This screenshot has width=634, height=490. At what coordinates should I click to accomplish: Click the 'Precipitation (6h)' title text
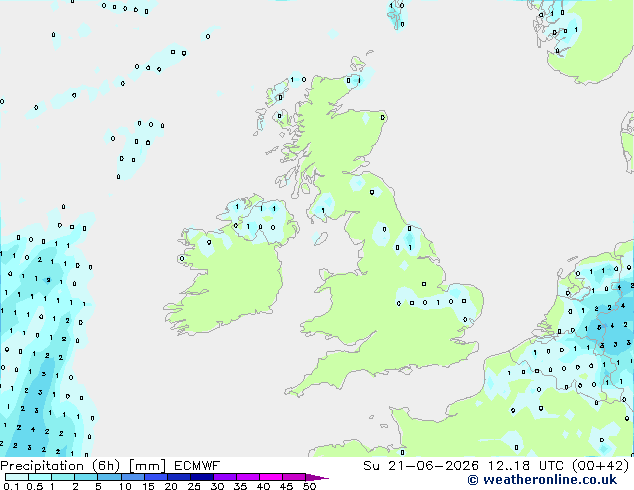coord(60,466)
